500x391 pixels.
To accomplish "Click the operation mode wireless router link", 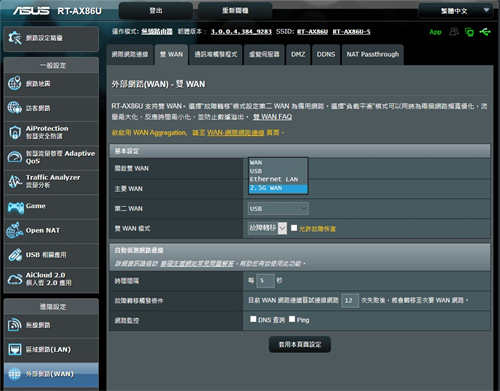I will pos(157,32).
